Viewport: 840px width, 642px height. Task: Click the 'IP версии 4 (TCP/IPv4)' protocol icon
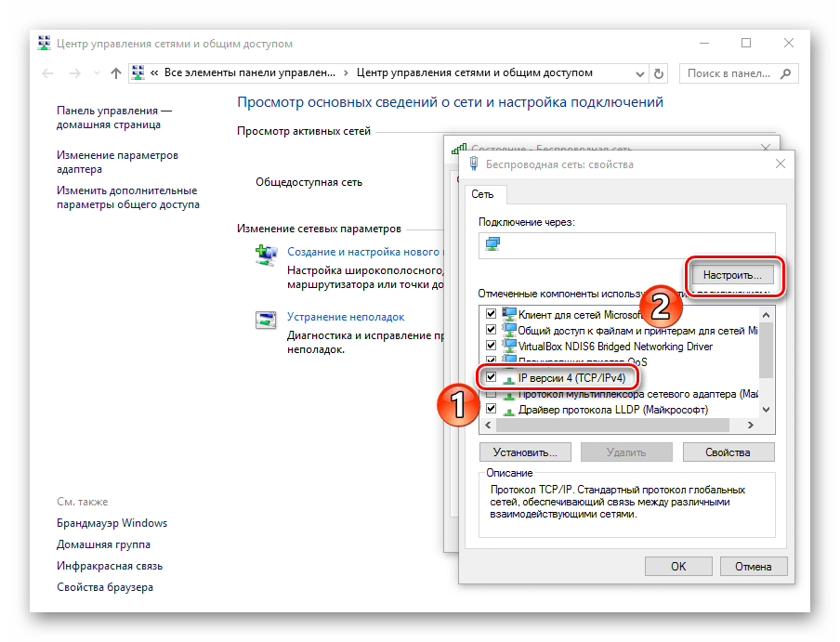pyautogui.click(x=509, y=379)
